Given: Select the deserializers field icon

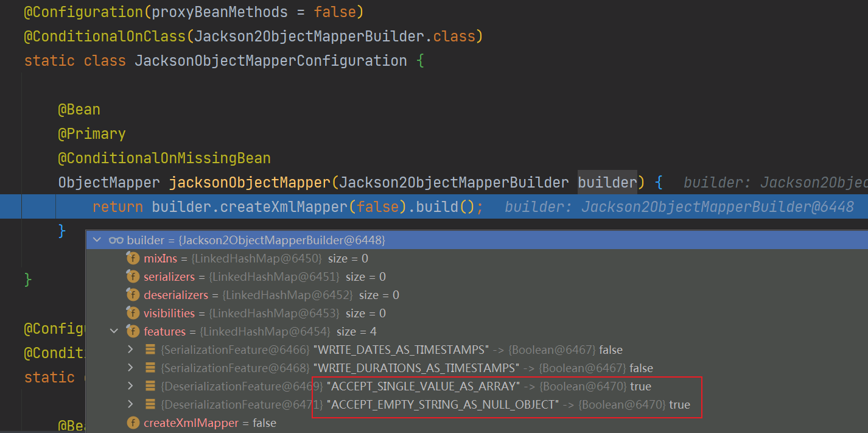Looking at the screenshot, I should [x=133, y=295].
